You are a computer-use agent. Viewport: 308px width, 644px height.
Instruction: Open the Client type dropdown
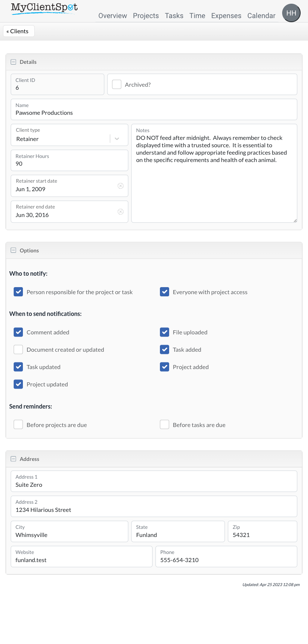pyautogui.click(x=117, y=139)
